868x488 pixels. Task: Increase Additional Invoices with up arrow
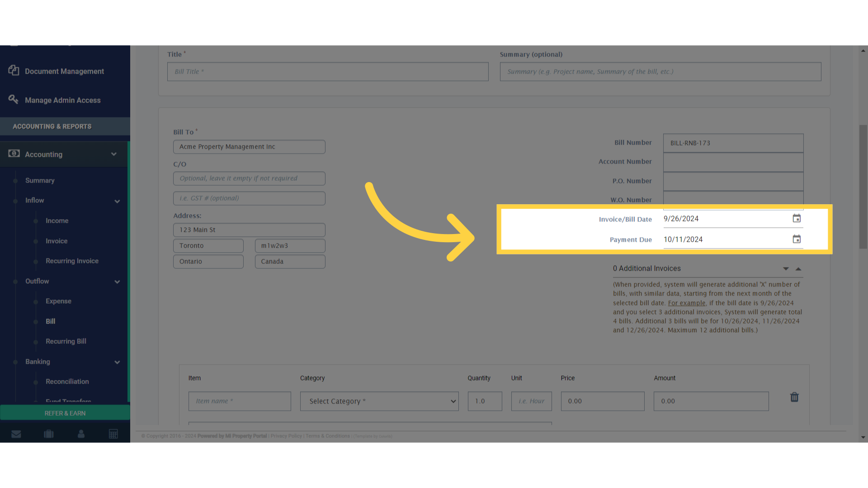(798, 269)
